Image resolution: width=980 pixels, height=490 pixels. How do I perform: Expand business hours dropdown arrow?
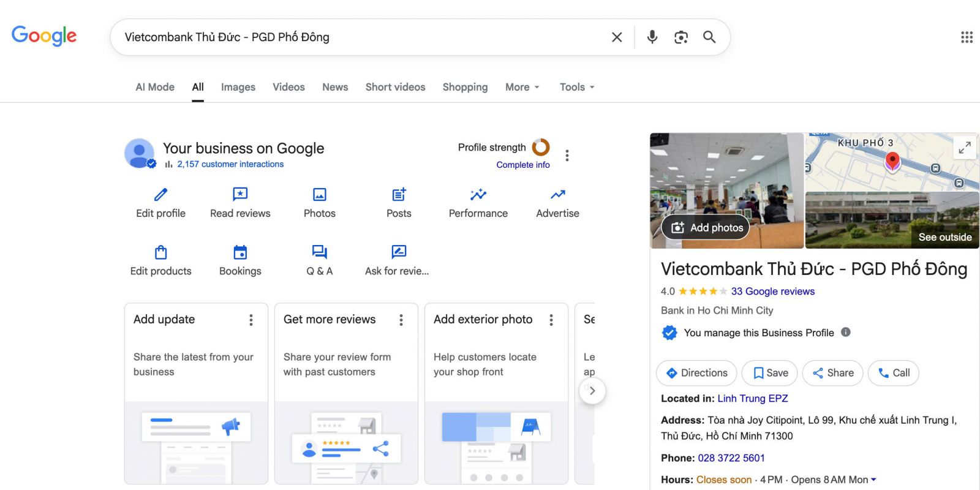(873, 480)
